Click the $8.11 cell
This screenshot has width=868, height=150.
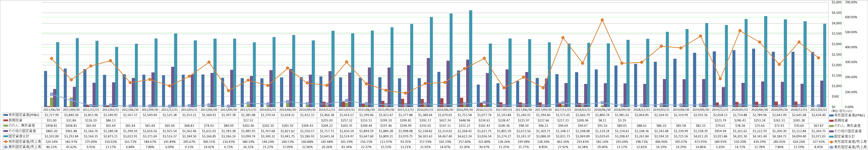tap(602, 120)
